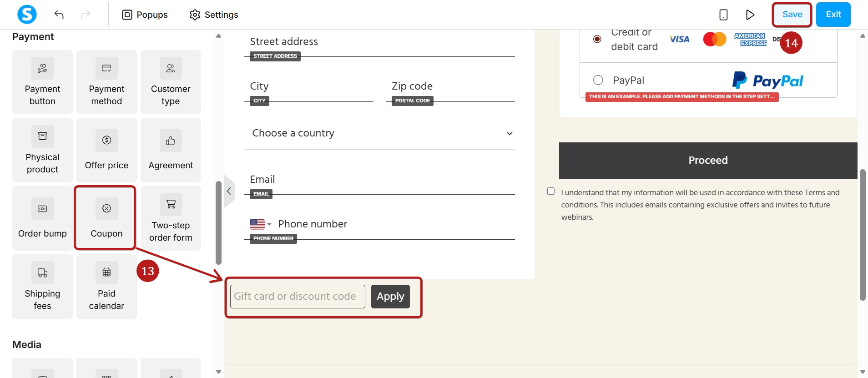Viewport: 868px width, 378px height.
Task: Open the Settings menu
Action: coord(214,15)
